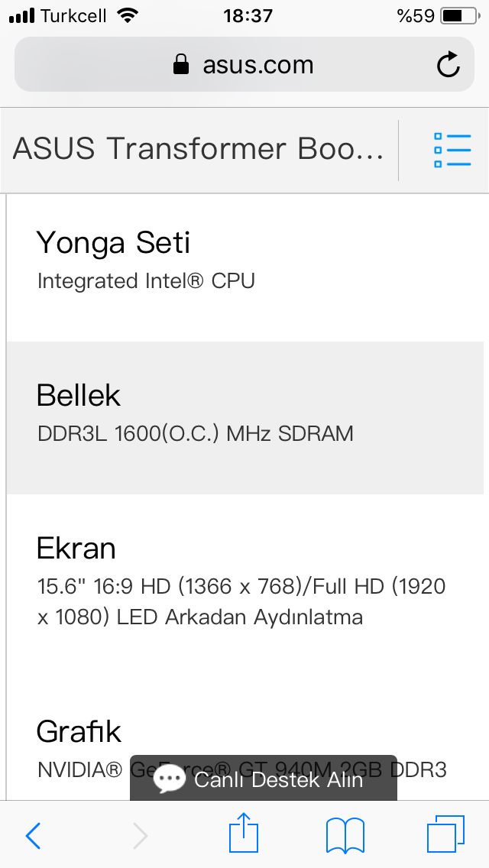Select the Yonga Seti heading
The width and height of the screenshot is (489, 868).
pos(113,243)
